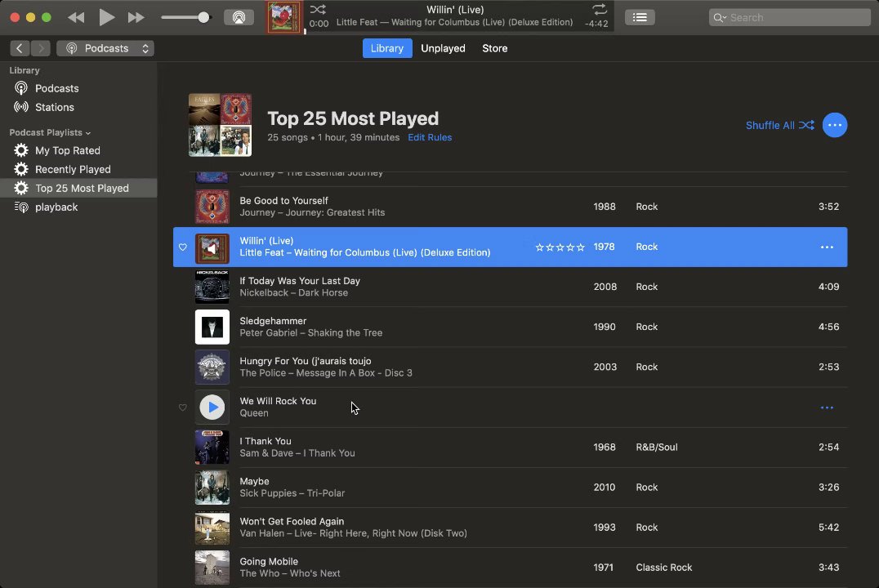Click the Sledgehammer album artwork
Screen dimensions: 879x588
point(212,327)
